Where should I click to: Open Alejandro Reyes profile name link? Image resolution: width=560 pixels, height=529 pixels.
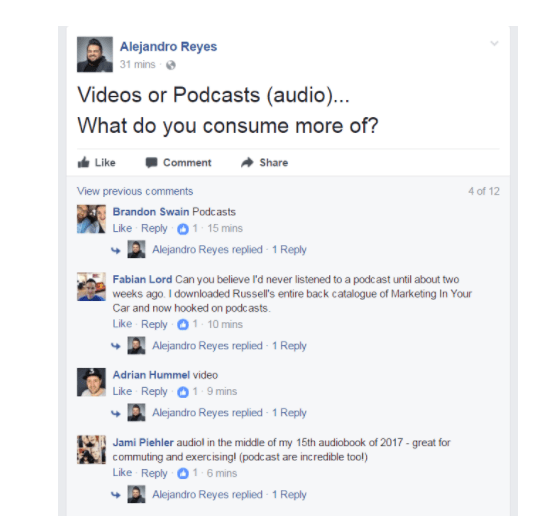point(168,47)
